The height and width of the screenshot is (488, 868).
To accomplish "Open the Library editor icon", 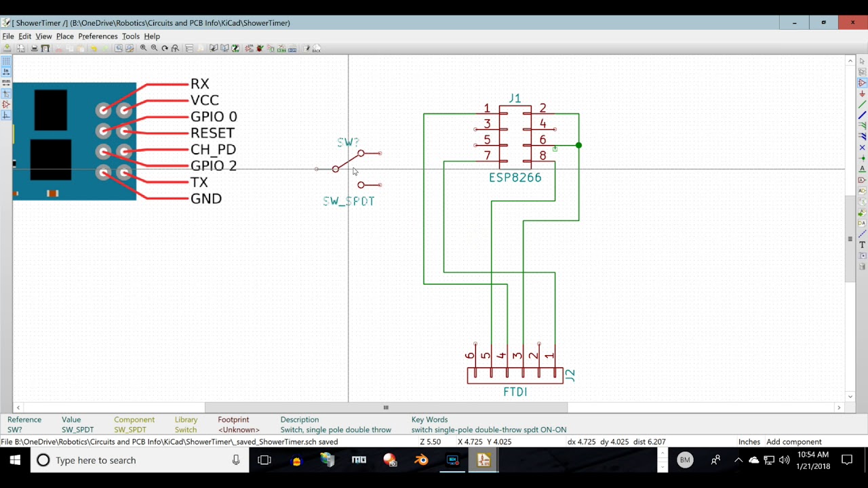I will (214, 48).
